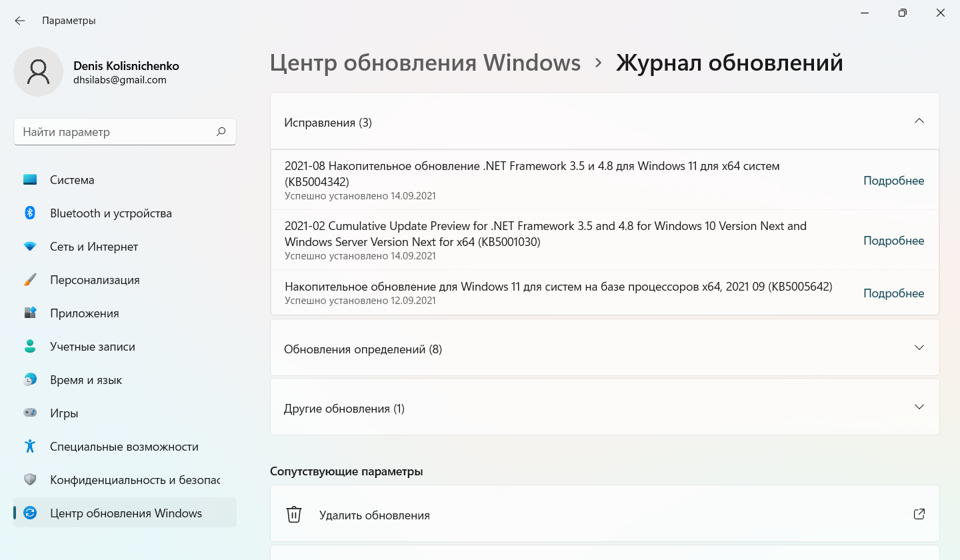The width and height of the screenshot is (960, 560).
Task: Open the Система settings icon
Action: (30, 180)
